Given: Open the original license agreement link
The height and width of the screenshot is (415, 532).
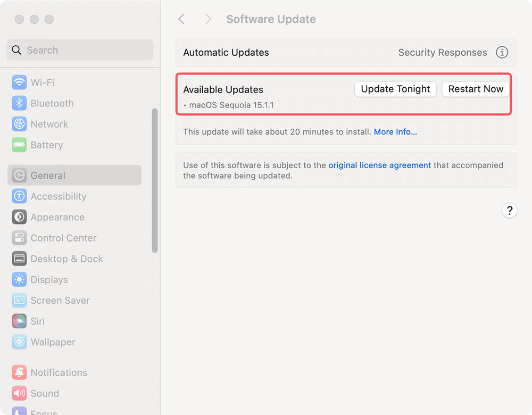Looking at the screenshot, I should coord(379,165).
